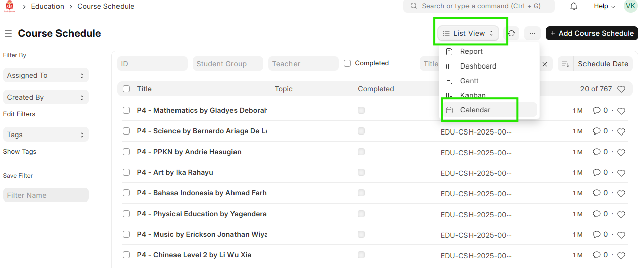644x268 pixels.
Task: Select the P4 - Art by Ika Rahayu checkbox
Action: tap(126, 172)
